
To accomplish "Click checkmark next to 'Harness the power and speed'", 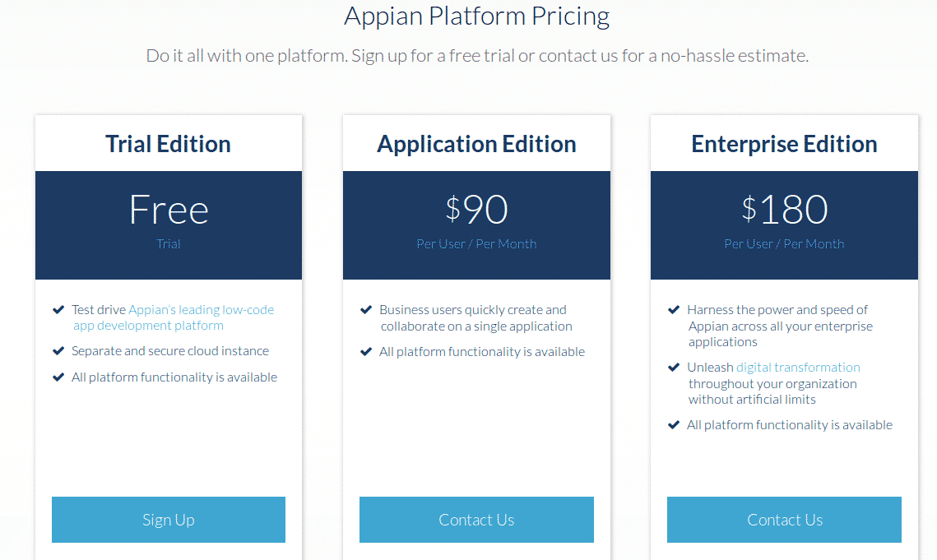I will tap(674, 309).
